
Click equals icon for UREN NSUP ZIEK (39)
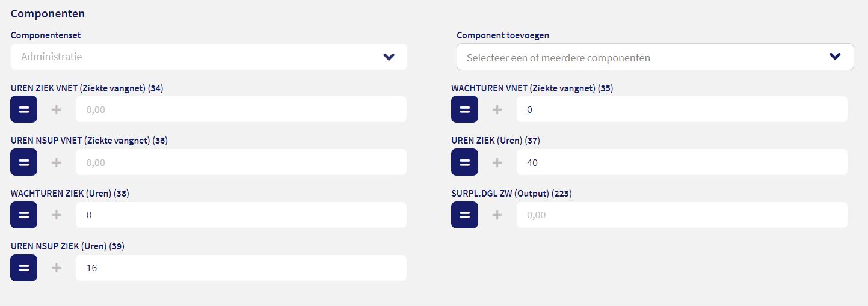pos(24,268)
